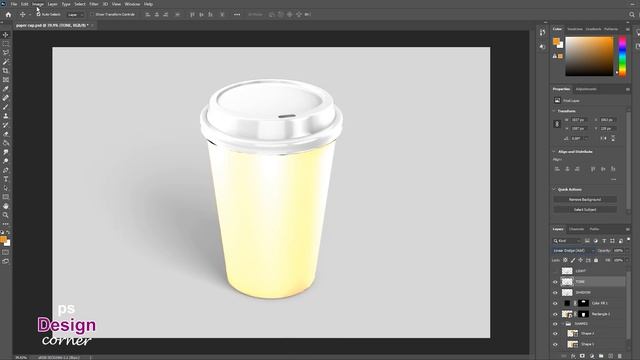Open the blend mode Linear Dodge dropdown

click(x=573, y=250)
